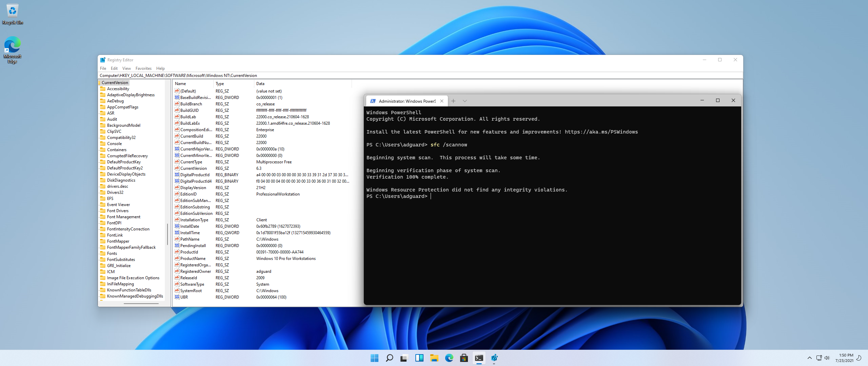Open the Widgets panel icon

click(419, 358)
